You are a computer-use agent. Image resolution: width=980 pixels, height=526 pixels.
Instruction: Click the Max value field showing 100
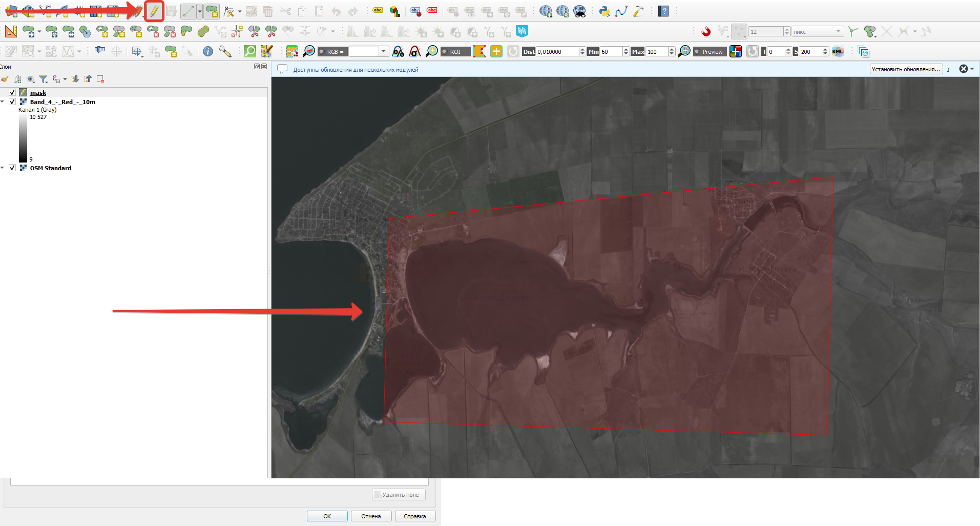(657, 51)
